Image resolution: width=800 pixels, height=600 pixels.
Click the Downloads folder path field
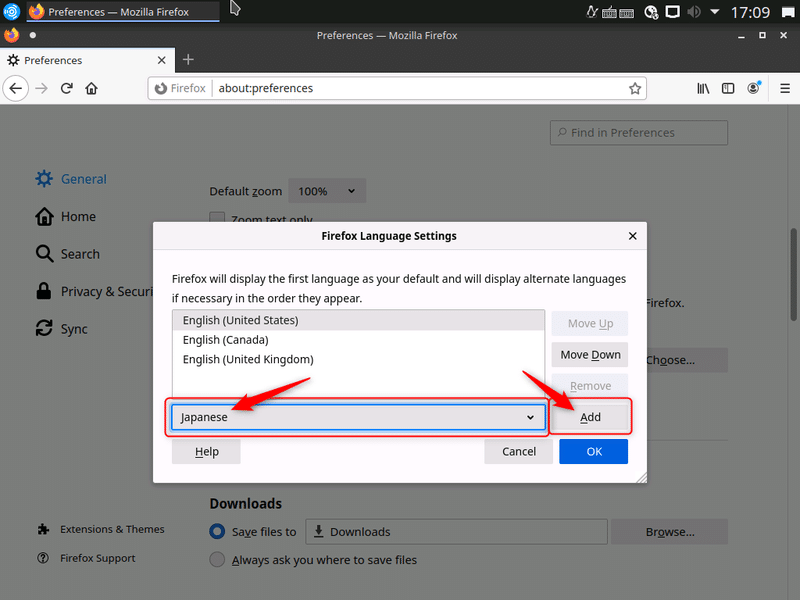coord(457,532)
